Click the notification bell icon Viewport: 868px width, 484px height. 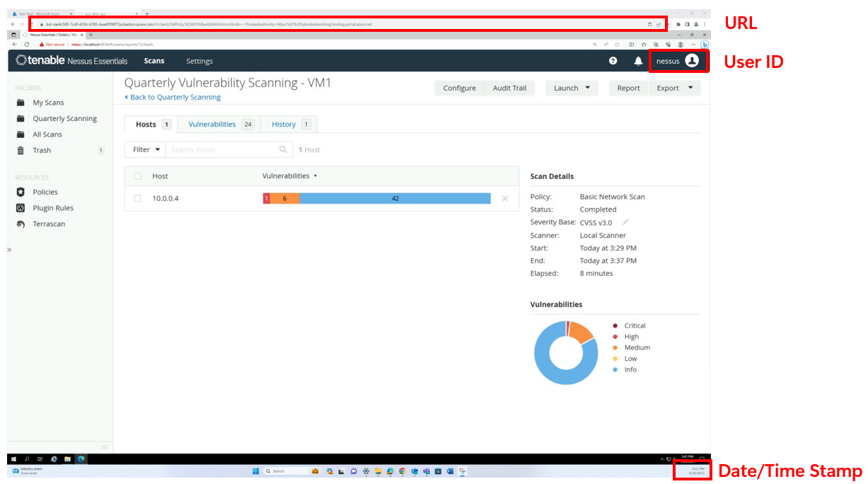[637, 61]
